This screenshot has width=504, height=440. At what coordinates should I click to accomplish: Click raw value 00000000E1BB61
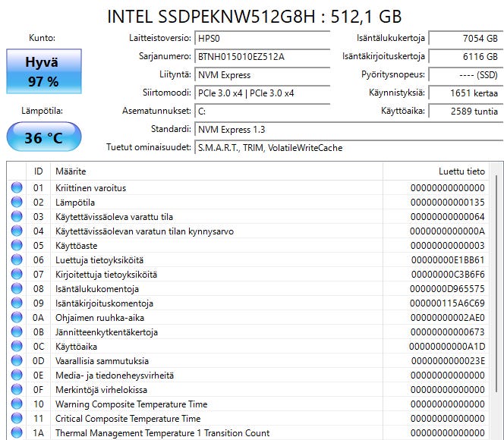(x=448, y=259)
